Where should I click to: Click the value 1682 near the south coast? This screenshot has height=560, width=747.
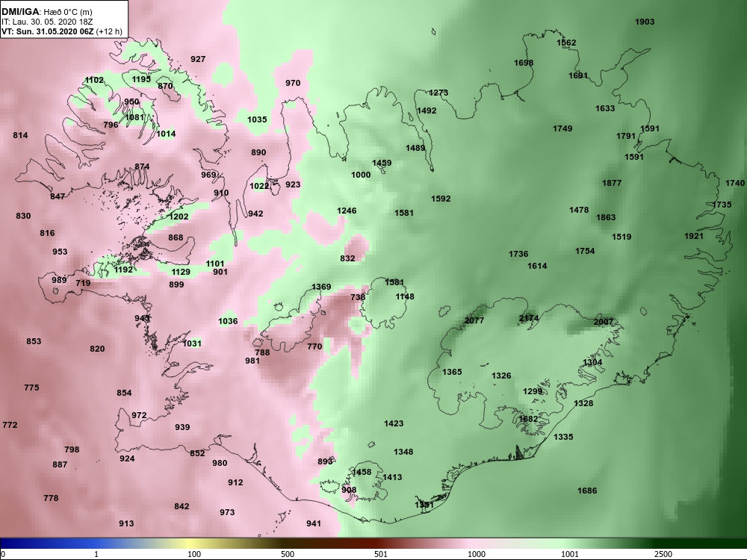(x=528, y=420)
